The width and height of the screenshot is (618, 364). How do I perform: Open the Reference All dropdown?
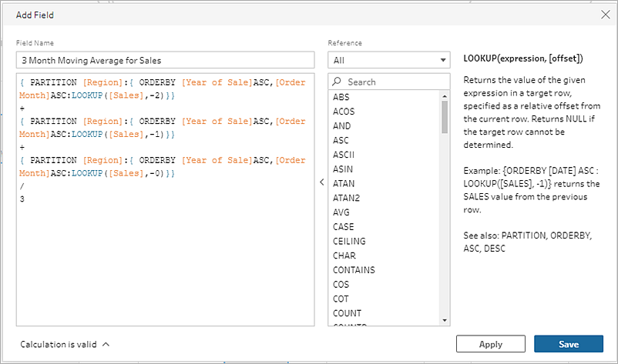[x=388, y=60]
